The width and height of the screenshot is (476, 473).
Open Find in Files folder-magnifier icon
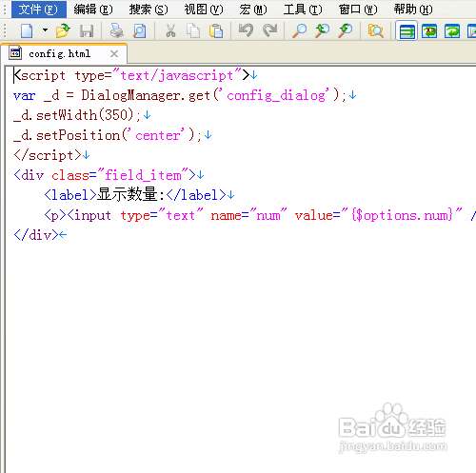[x=376, y=31]
